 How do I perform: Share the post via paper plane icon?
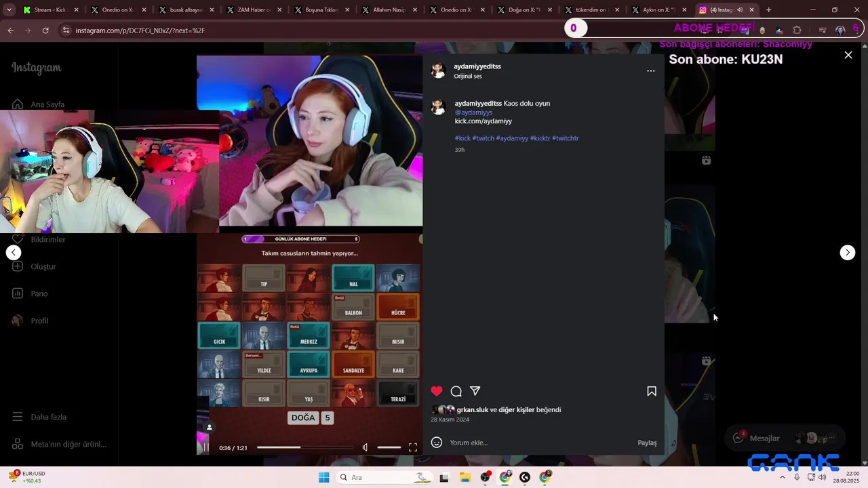tap(475, 391)
